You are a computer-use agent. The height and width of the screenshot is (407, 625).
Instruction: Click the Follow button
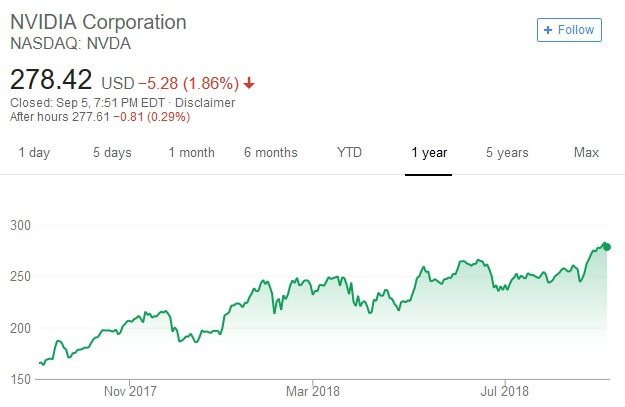[x=569, y=30]
